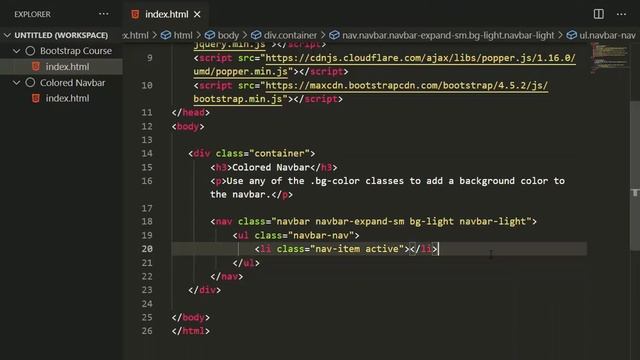
Task: Click the html breadcrumb item
Action: pos(182,36)
